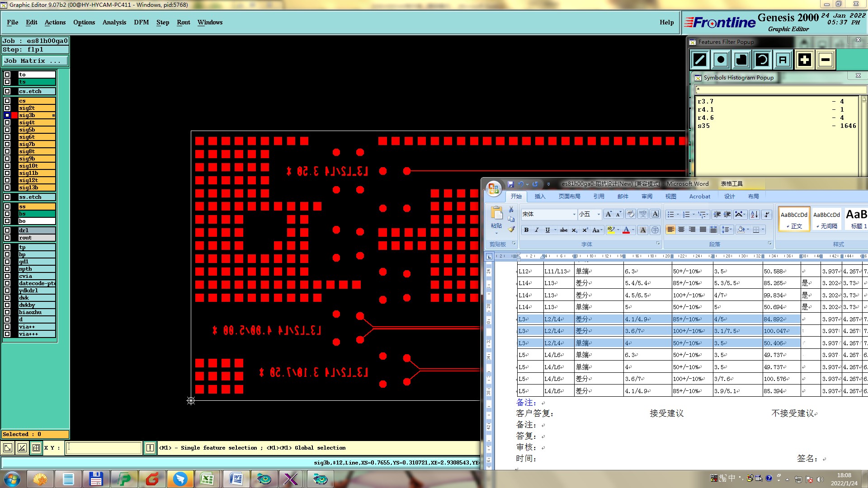868x488 pixels.
Task: Open the font size dropdown (小五)
Action: 599,214
